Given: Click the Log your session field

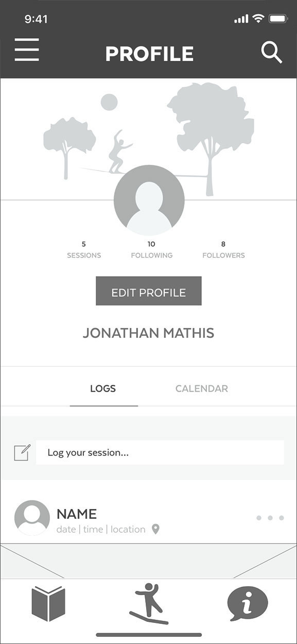Looking at the screenshot, I should pyautogui.click(x=160, y=452).
